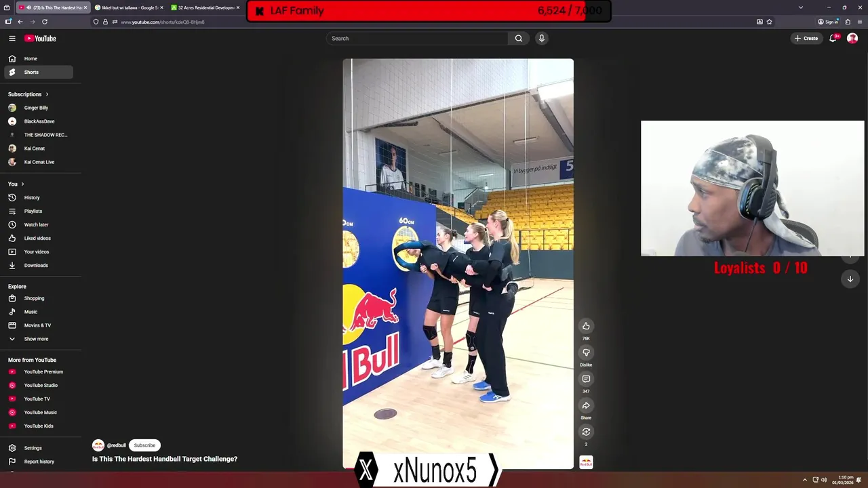Bookmark this page with star icon
Viewport: 868px width, 488px height.
[x=769, y=22]
